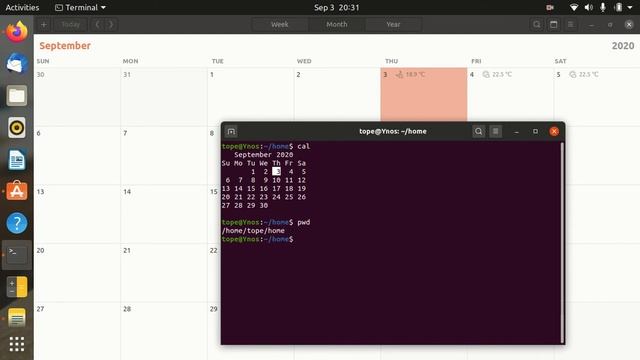Select the Sunday 20 cell in Calendar

pyautogui.click(x=77, y=273)
